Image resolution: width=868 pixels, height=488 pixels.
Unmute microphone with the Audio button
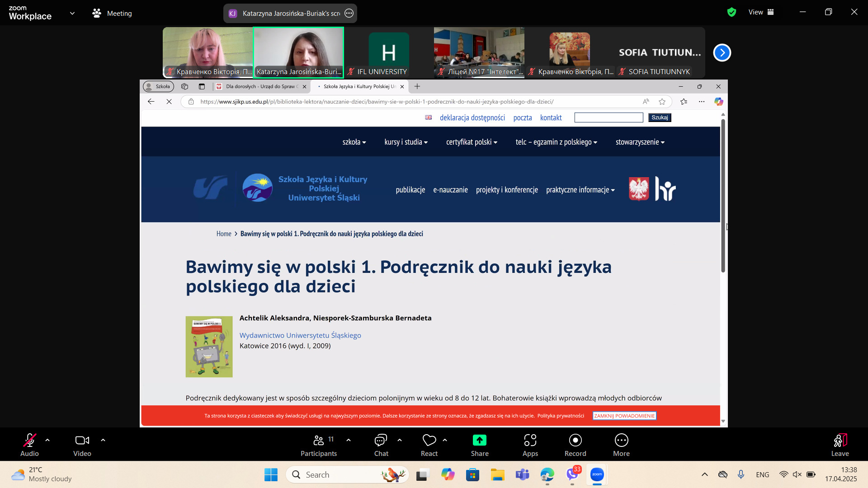(29, 445)
